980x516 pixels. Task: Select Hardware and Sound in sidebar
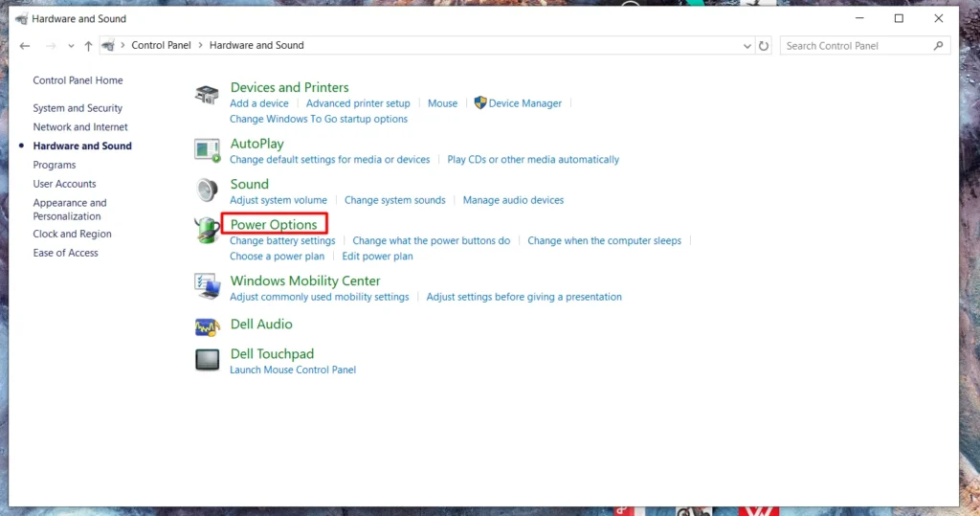[82, 146]
